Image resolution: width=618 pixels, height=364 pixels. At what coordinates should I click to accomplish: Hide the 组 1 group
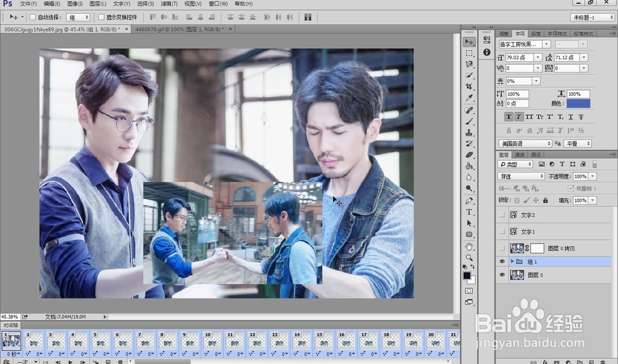point(502,261)
